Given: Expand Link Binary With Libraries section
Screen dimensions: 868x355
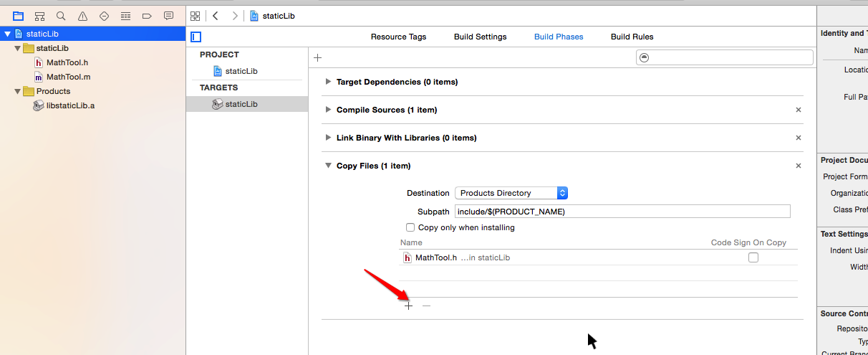Looking at the screenshot, I should coord(328,138).
